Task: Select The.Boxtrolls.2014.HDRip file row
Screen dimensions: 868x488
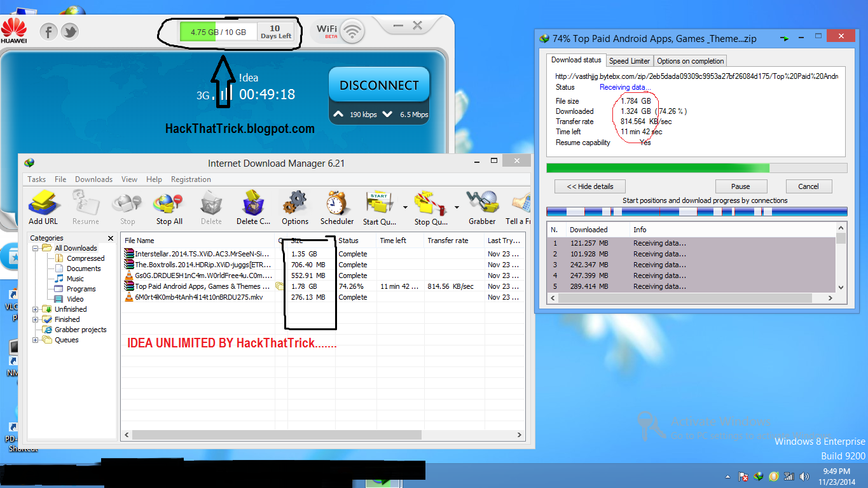Action: pyautogui.click(x=322, y=265)
